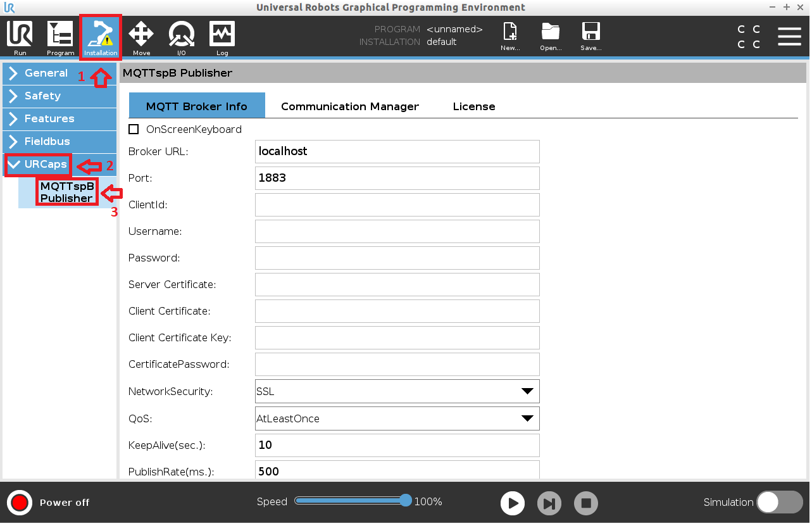The image size is (812, 528).
Task: Open the I/O screen icon
Action: [x=182, y=38]
